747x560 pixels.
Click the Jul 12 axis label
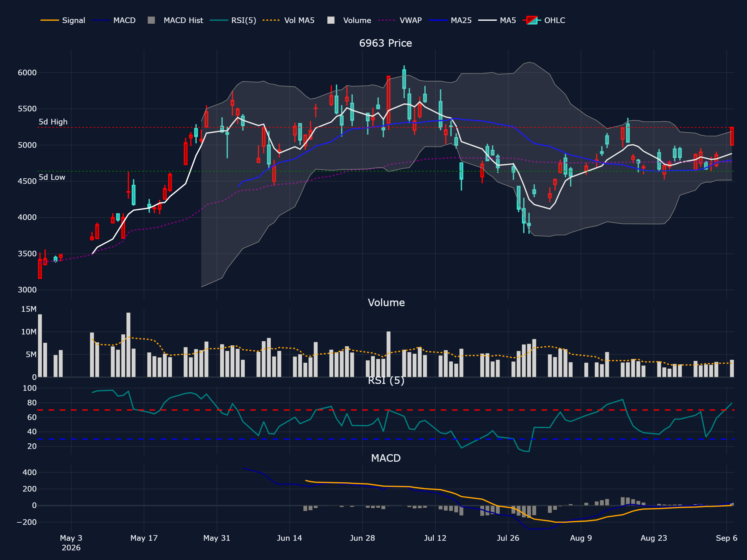point(435,538)
